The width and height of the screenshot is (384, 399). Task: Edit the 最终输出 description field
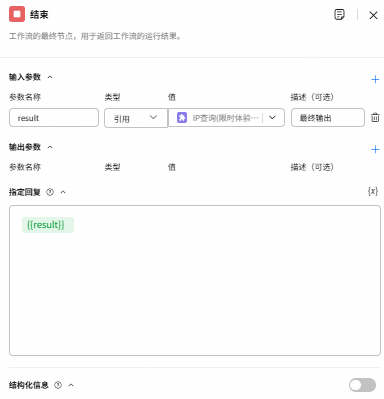(328, 118)
